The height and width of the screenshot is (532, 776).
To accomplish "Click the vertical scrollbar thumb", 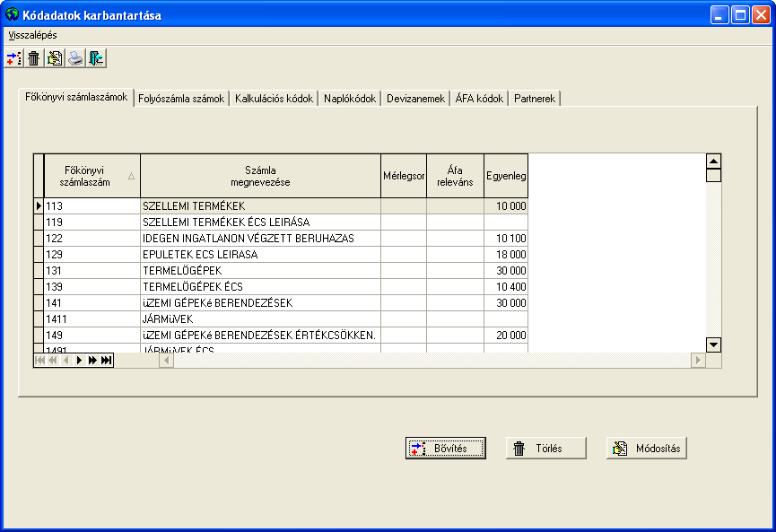I will pyautogui.click(x=713, y=175).
